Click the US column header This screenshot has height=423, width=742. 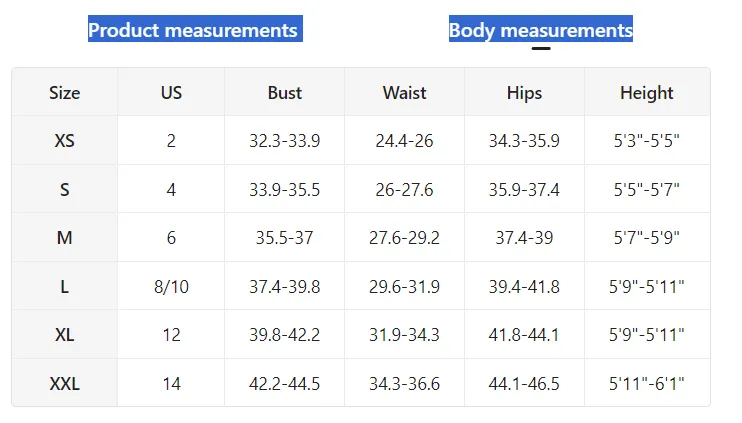tap(171, 93)
